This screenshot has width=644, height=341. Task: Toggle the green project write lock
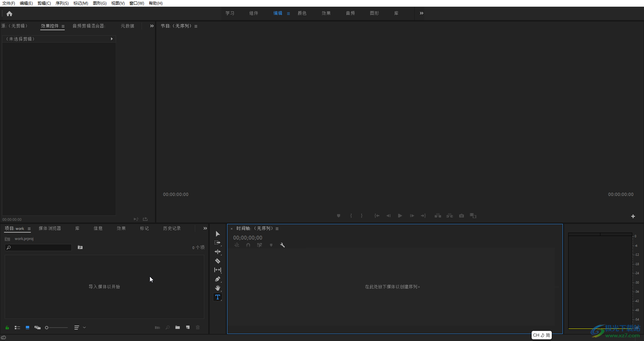pos(7,328)
